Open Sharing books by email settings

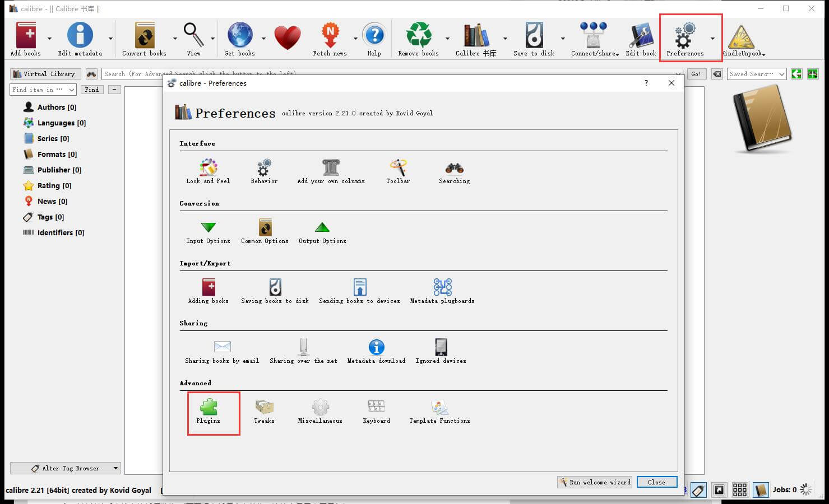[222, 351]
